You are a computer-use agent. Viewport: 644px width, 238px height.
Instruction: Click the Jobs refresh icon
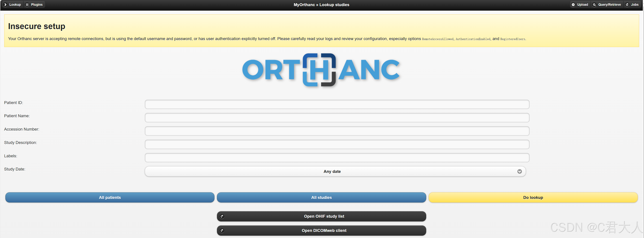pos(627,5)
